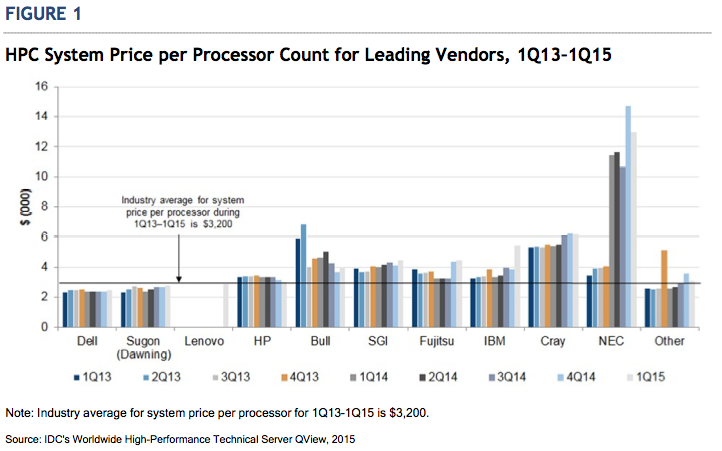Click the HP axis label
Image resolution: width=722 pixels, height=451 pixels.
point(262,341)
